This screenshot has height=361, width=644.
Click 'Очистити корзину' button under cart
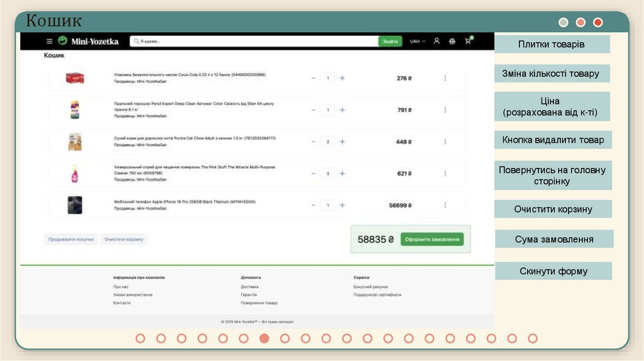(x=124, y=240)
